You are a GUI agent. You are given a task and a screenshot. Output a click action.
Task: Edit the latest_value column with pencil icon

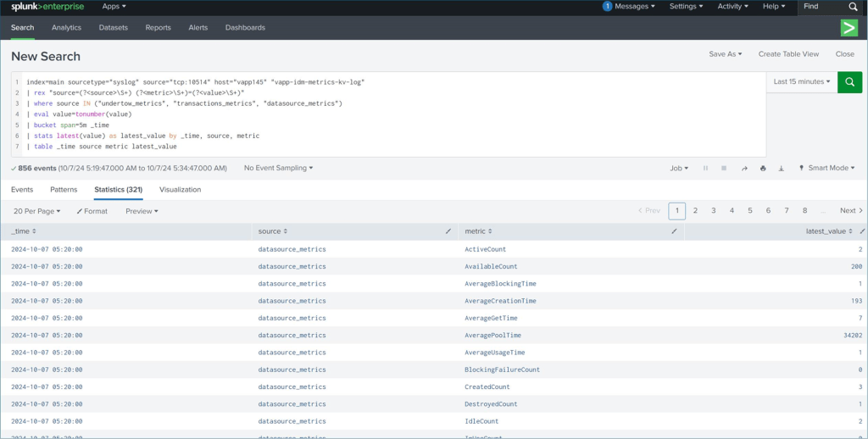862,231
